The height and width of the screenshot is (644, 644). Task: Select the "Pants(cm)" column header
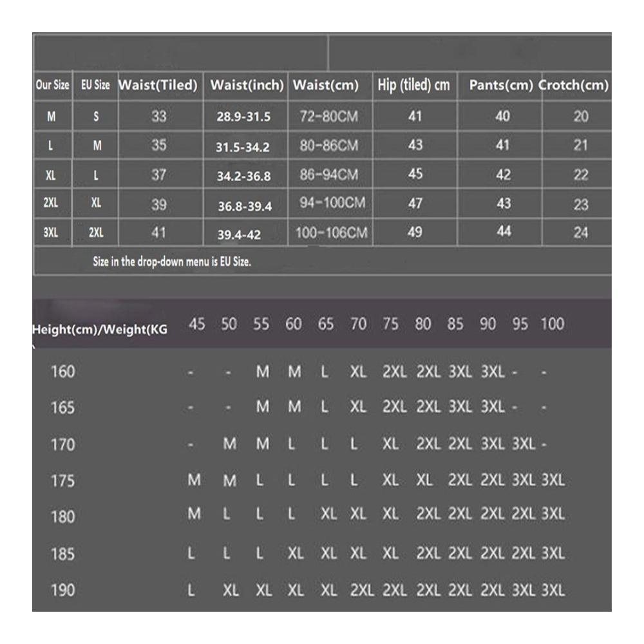tap(501, 85)
